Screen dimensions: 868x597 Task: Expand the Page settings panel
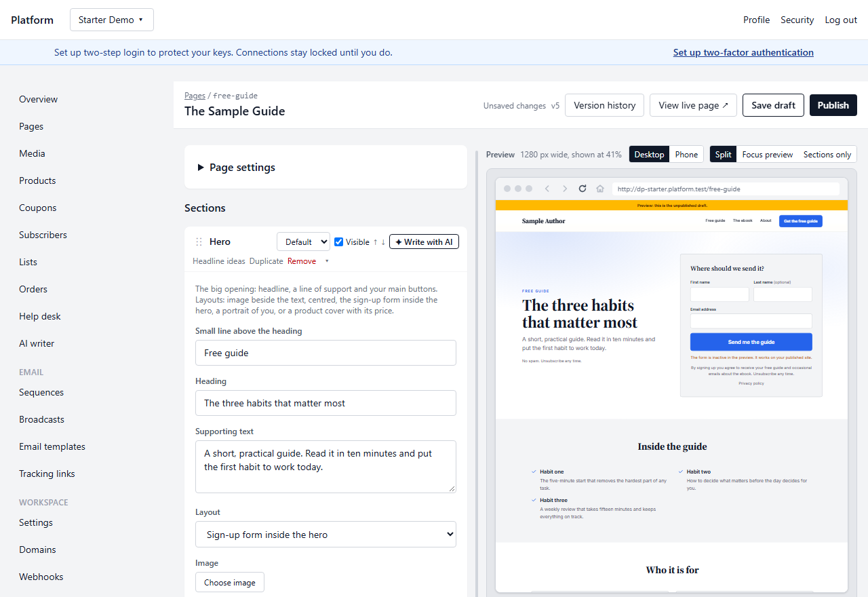[325, 167]
